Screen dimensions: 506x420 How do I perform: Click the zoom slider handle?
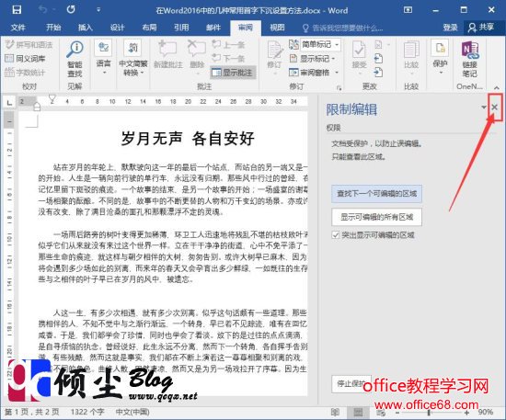click(429, 413)
